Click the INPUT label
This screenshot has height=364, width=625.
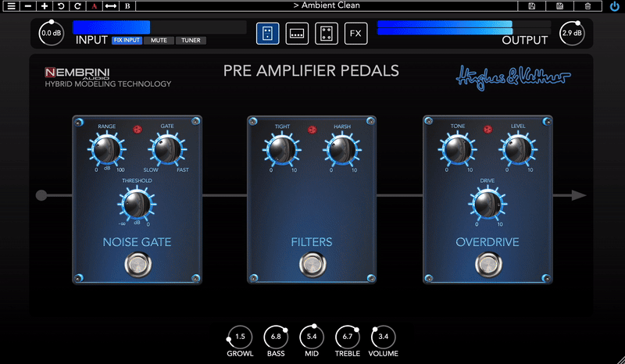pos(91,41)
